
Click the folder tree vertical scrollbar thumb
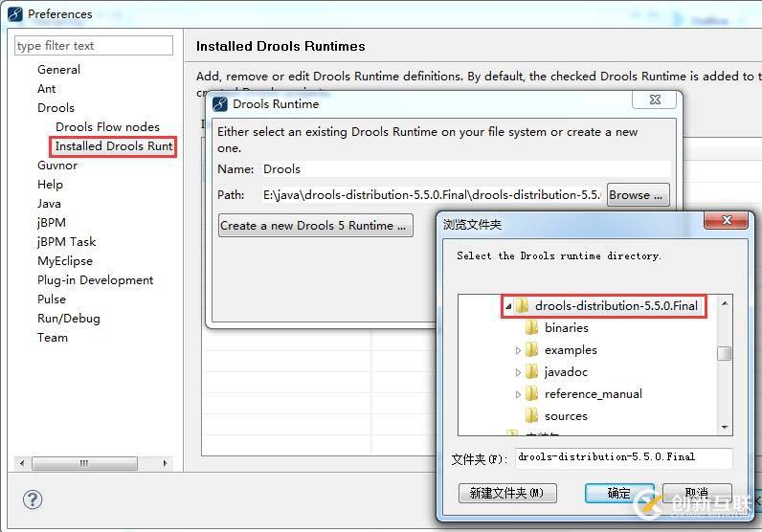(x=725, y=353)
